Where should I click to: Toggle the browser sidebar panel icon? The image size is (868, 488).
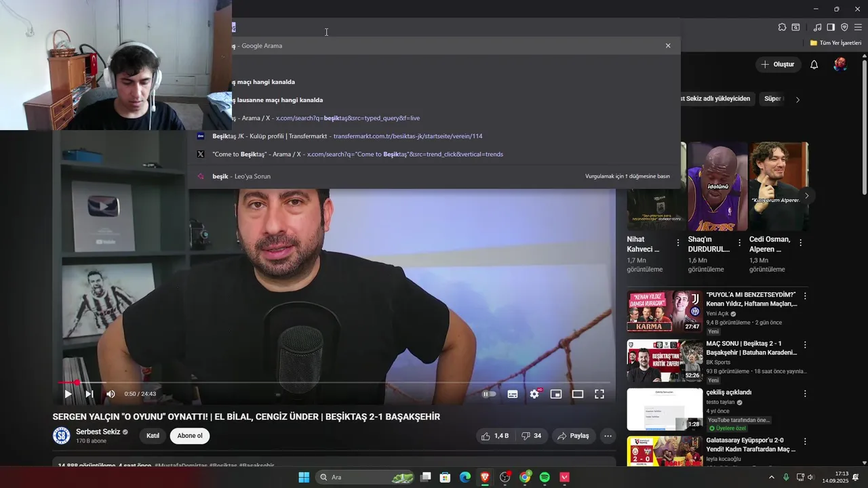[831, 27]
